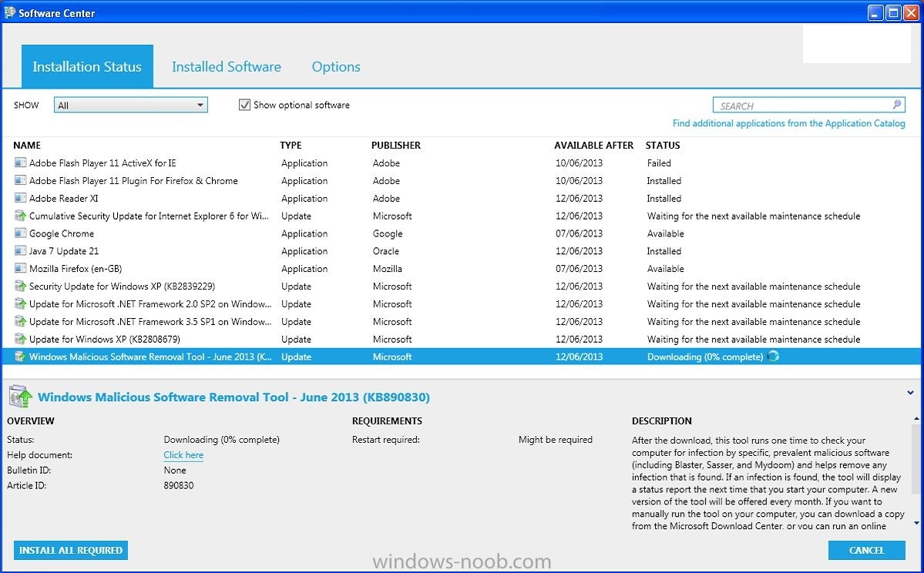Click the Mozilla Firefox (en-GB) application icon
Screen dimensions: 924x573
pyautogui.click(x=20, y=269)
